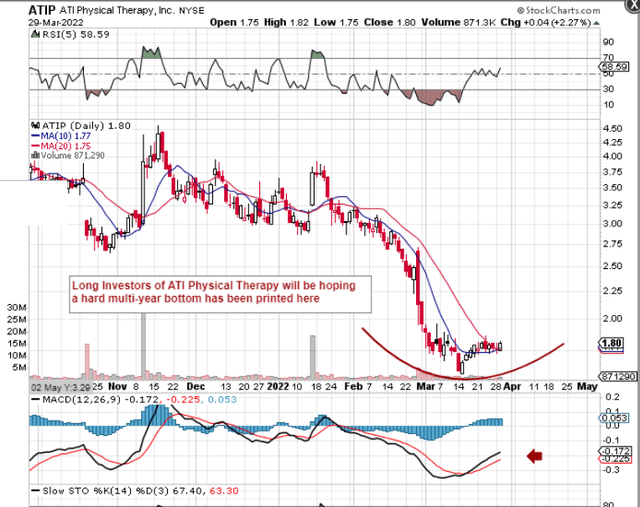Click the black line swatch beside MACD label
640x507 pixels.
pyautogui.click(x=36, y=400)
